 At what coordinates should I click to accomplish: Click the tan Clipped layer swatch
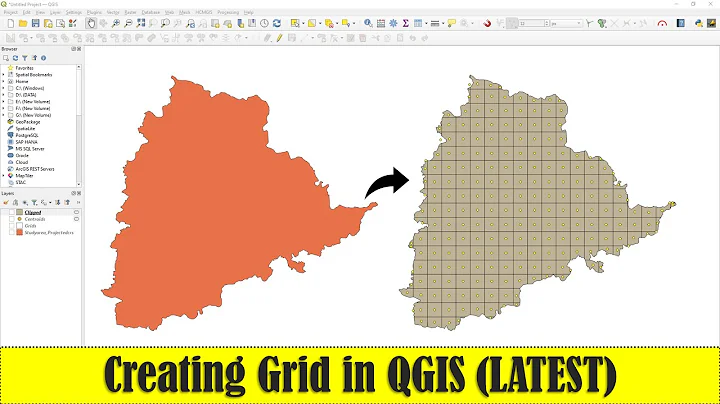click(19, 212)
